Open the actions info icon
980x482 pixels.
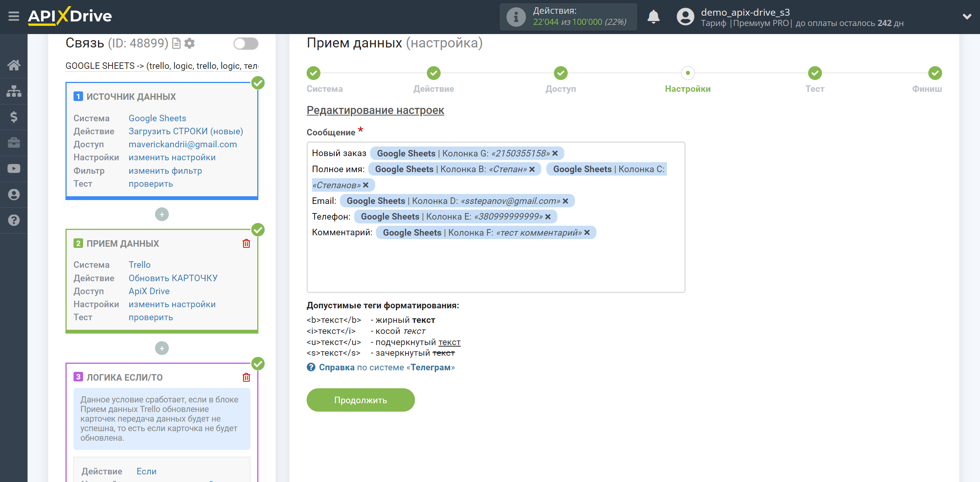coord(516,17)
